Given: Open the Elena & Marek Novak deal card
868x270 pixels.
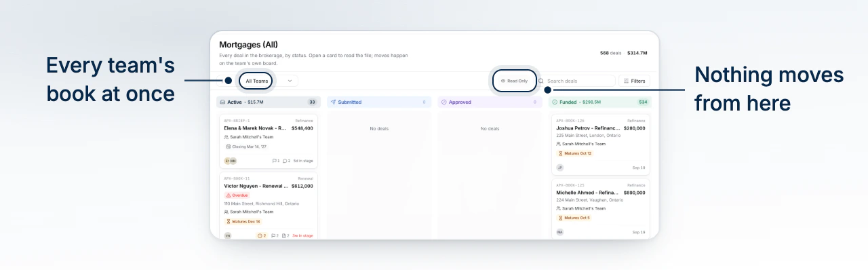Looking at the screenshot, I should [x=269, y=141].
